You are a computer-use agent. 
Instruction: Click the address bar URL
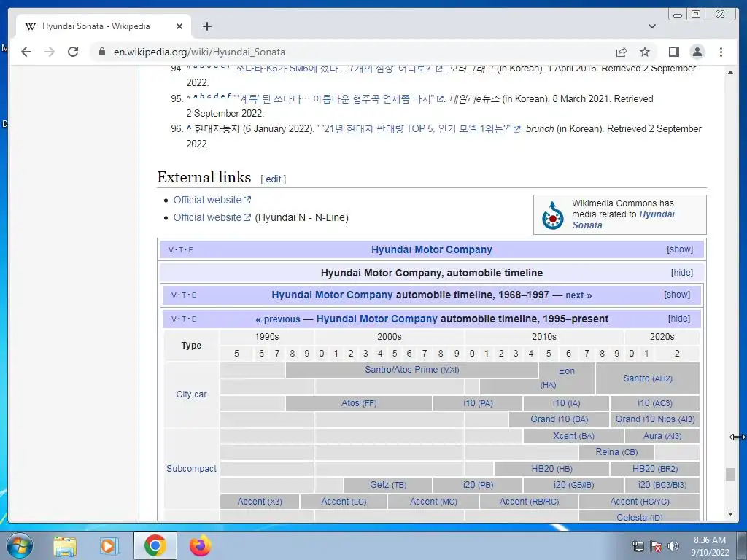[x=200, y=52]
